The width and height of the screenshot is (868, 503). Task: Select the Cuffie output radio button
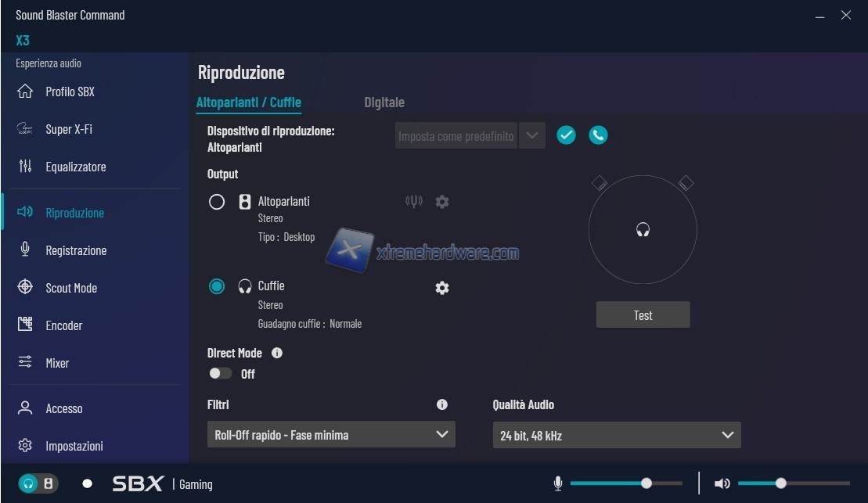pos(217,286)
